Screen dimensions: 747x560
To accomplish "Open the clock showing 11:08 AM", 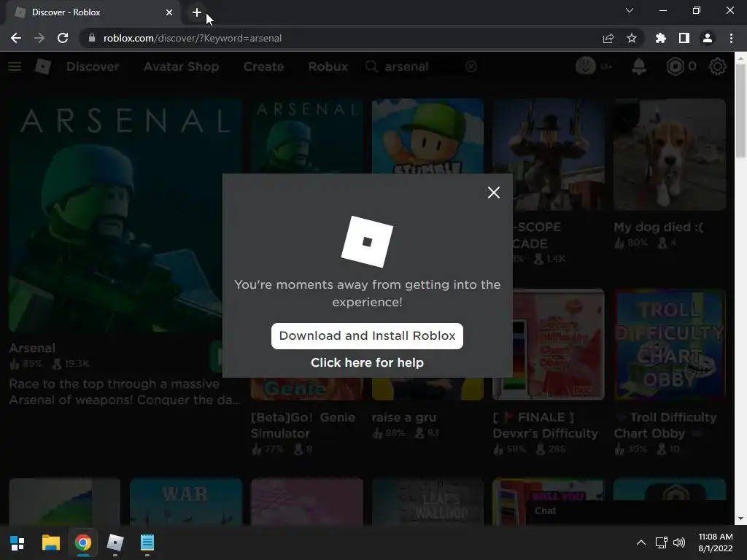I will [716, 542].
